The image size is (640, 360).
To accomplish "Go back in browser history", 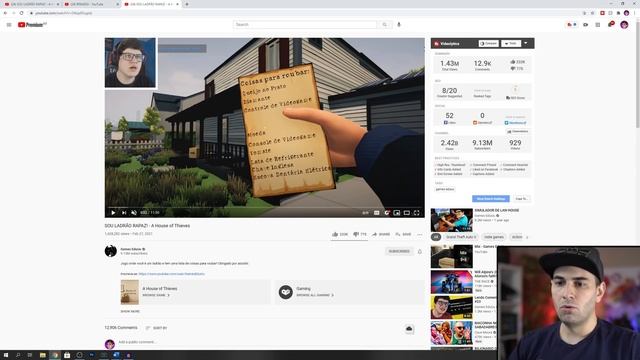I will pos(5,13).
